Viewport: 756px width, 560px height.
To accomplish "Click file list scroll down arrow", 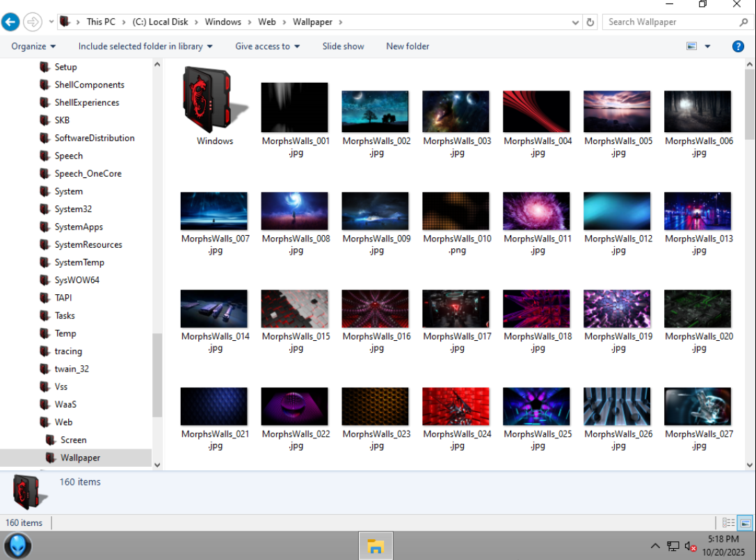I will pos(750,465).
